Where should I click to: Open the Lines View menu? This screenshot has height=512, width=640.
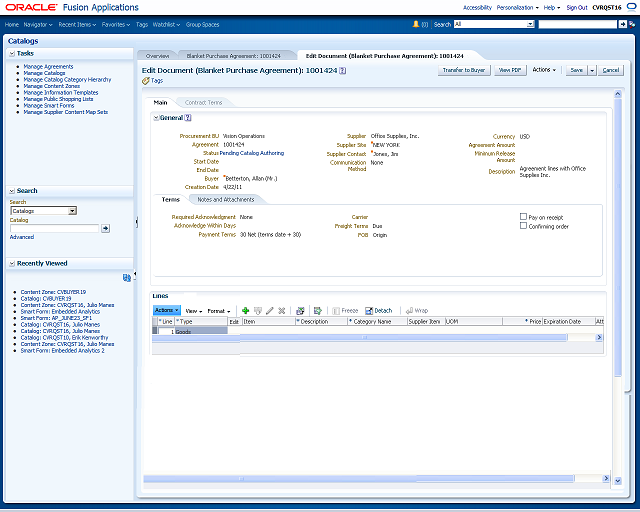tap(193, 311)
